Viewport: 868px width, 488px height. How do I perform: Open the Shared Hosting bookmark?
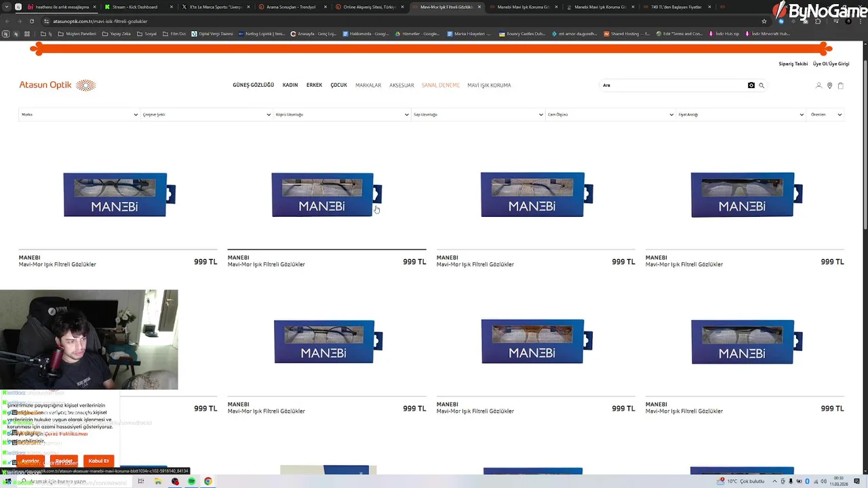pyautogui.click(x=627, y=34)
